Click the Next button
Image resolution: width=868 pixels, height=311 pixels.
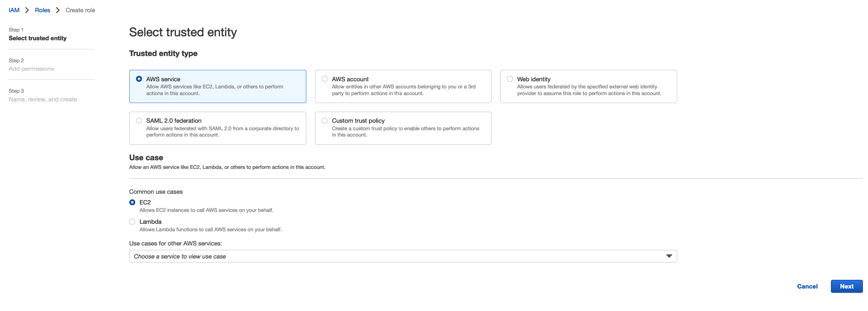click(846, 287)
